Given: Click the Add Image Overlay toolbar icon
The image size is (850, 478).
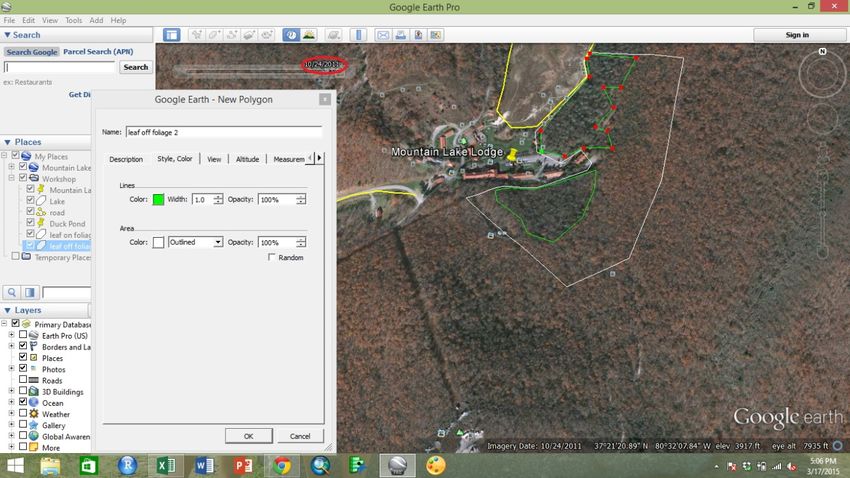Looking at the screenshot, I should pyautogui.click(x=249, y=35).
